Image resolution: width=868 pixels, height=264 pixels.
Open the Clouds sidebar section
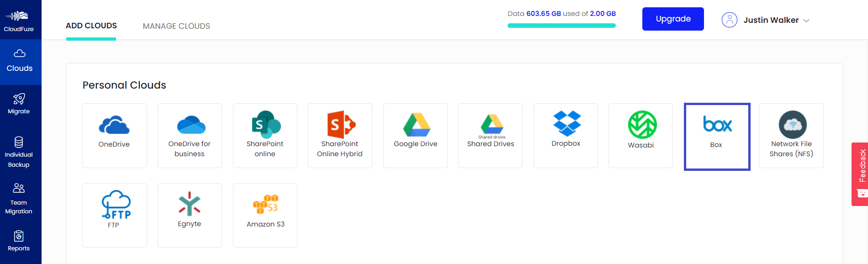click(x=20, y=62)
